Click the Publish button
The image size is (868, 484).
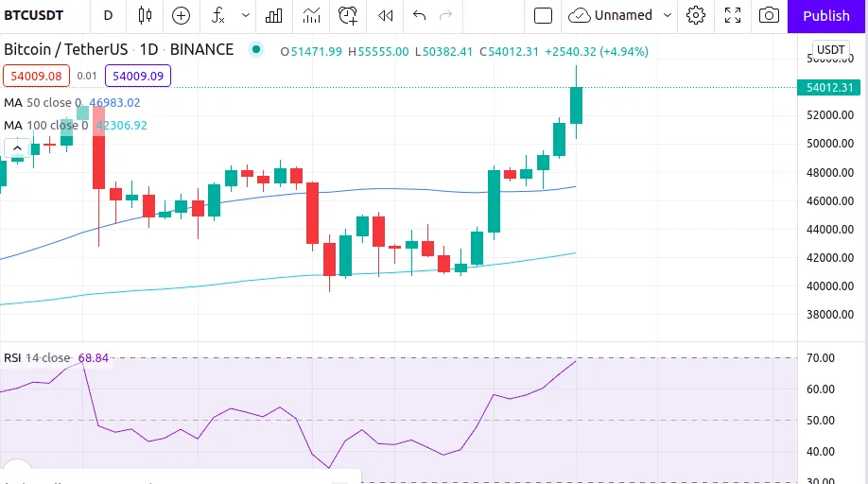click(x=826, y=15)
